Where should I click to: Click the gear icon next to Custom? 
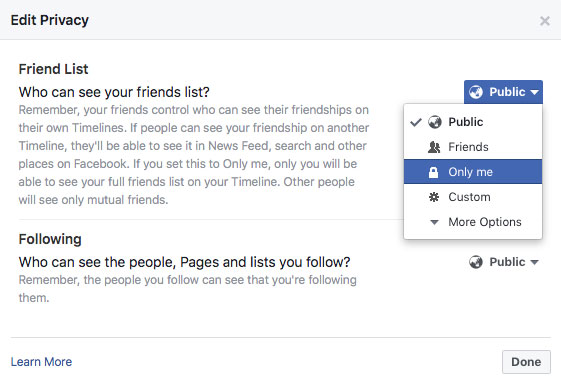[434, 197]
